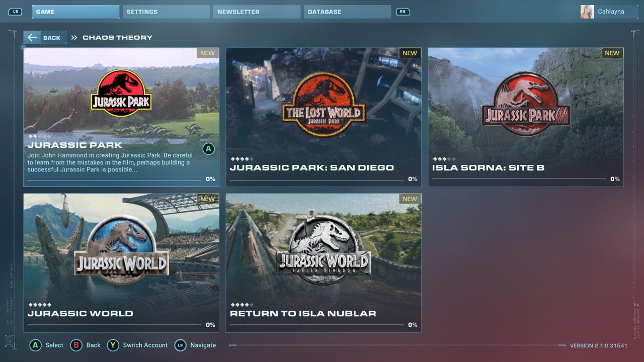Click The Lost World logo

324,104
